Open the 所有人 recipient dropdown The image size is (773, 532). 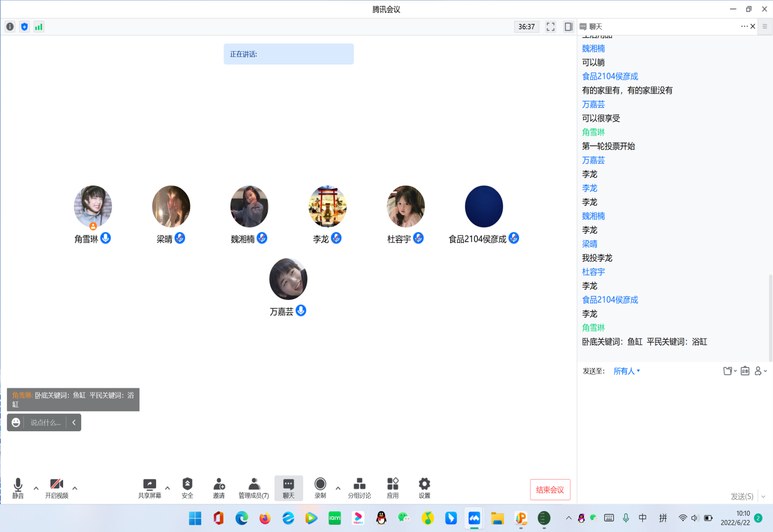626,371
